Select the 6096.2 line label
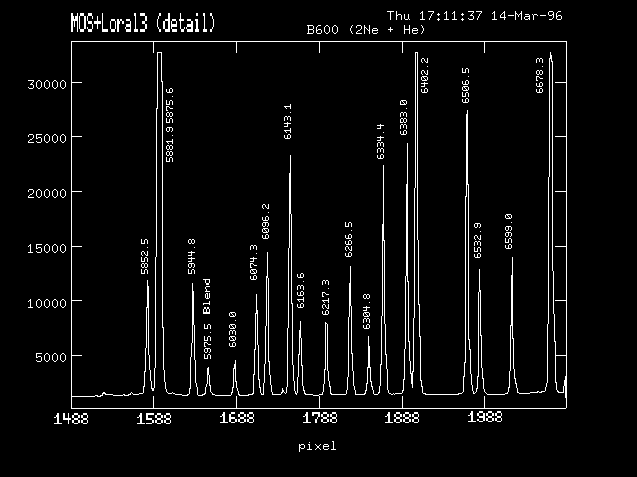Image resolution: width=637 pixels, height=477 pixels. click(266, 221)
